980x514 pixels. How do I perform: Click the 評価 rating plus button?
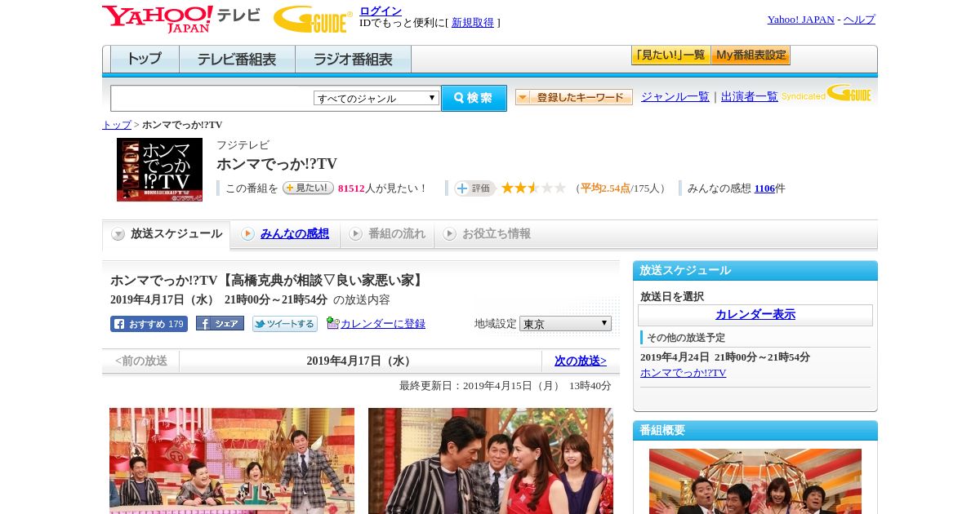(x=474, y=188)
